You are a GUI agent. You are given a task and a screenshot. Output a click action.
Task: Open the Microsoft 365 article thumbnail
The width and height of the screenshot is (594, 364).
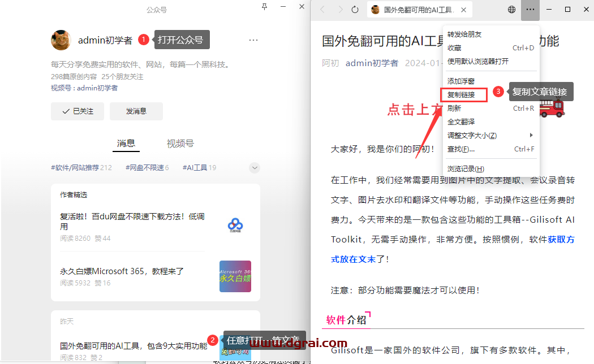point(235,276)
